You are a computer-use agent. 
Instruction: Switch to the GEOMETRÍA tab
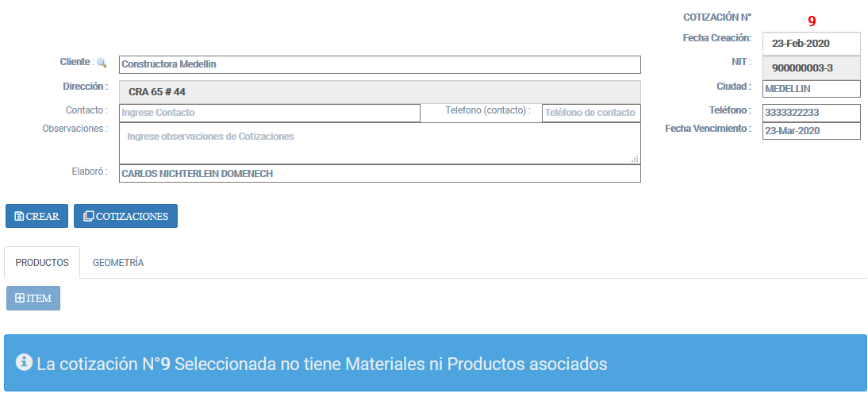(x=117, y=263)
